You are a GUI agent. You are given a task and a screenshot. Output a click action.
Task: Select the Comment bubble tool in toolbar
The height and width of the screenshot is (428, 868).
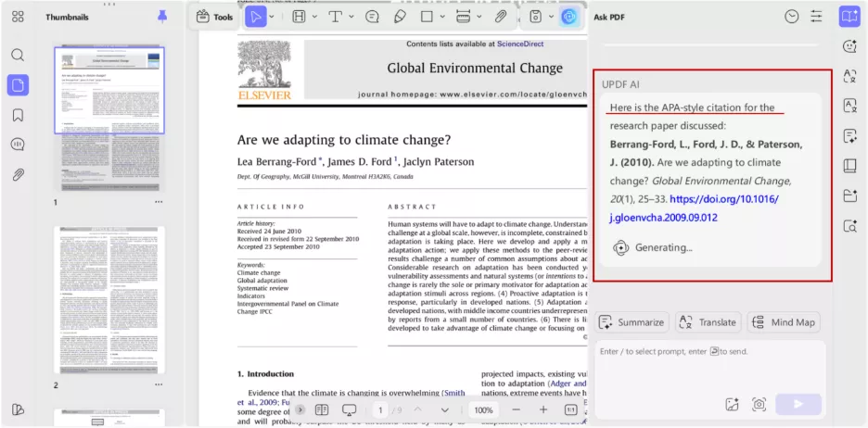click(x=372, y=17)
